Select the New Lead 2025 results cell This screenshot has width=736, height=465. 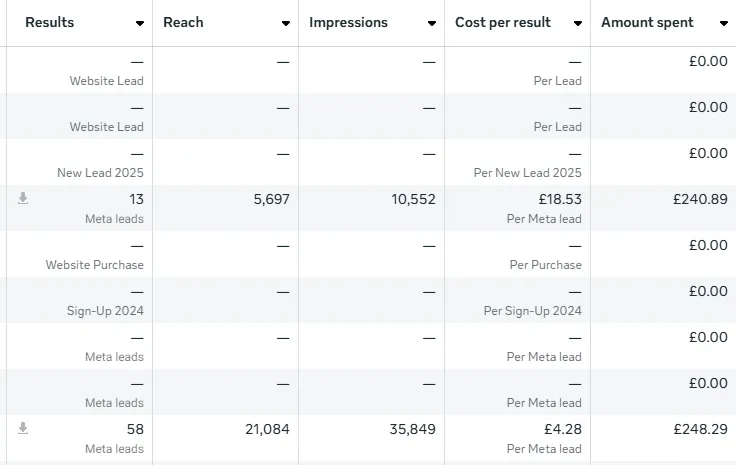click(100, 172)
